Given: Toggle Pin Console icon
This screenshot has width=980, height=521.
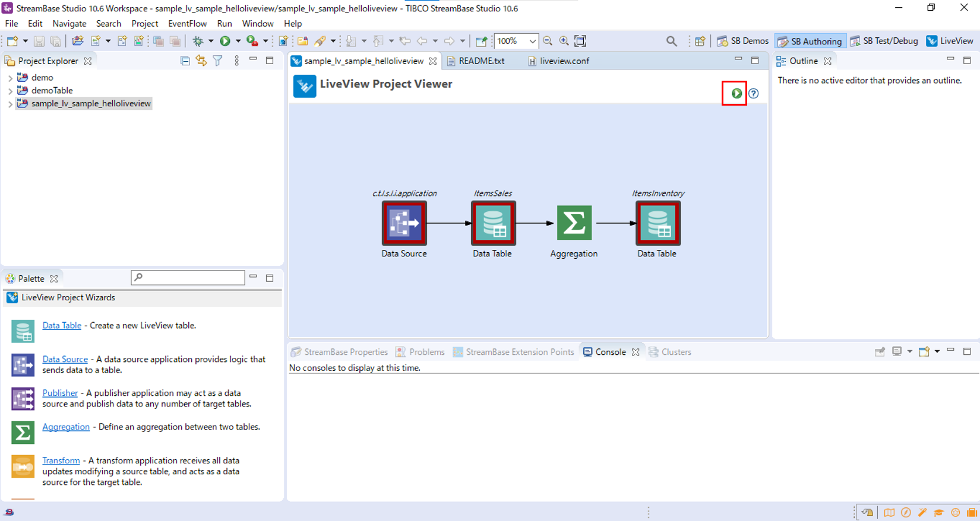Looking at the screenshot, I should [x=880, y=352].
